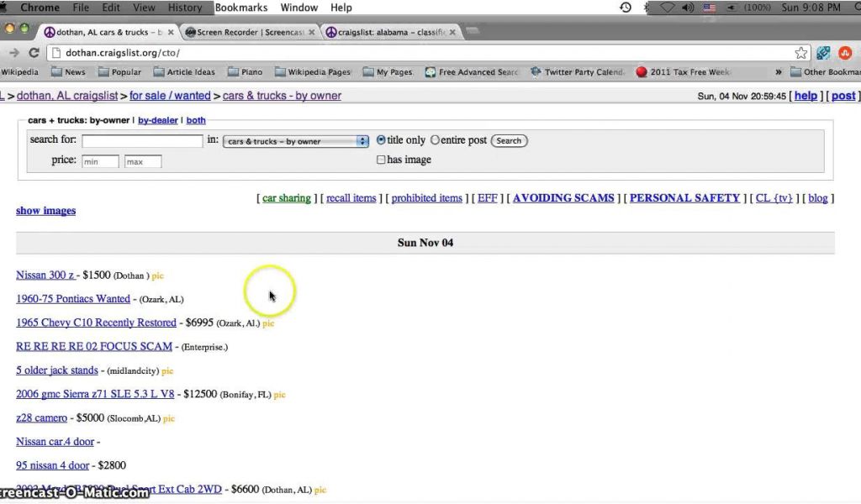Image resolution: width=861 pixels, height=504 pixels.
Task: Open the 2006 gmc Sierra z71 listing
Action: pyautogui.click(x=95, y=394)
